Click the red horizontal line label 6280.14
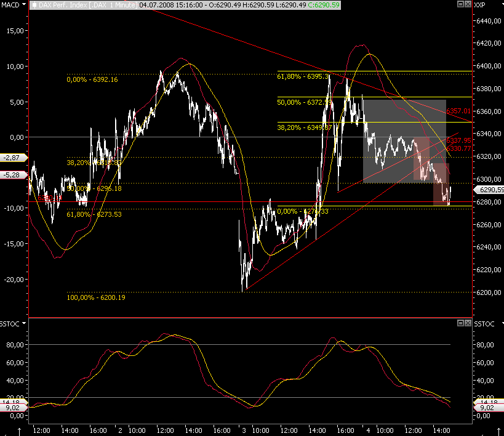Image resolution: width=504 pixels, height=436 pixels. (49, 198)
